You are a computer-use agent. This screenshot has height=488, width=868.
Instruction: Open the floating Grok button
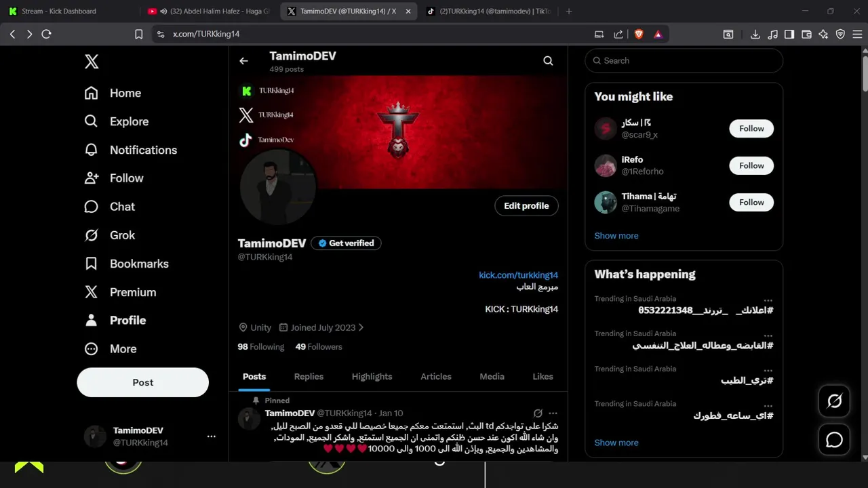(834, 401)
